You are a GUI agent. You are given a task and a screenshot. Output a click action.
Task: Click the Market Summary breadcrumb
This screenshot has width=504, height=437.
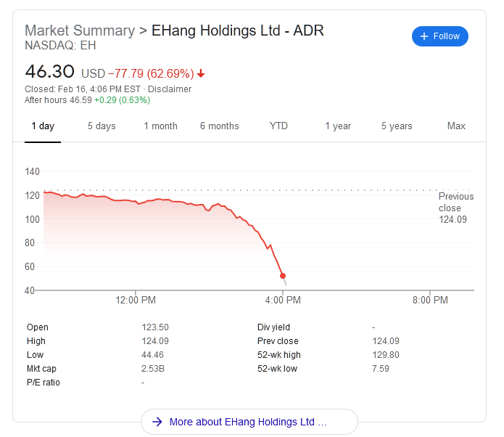coord(80,30)
